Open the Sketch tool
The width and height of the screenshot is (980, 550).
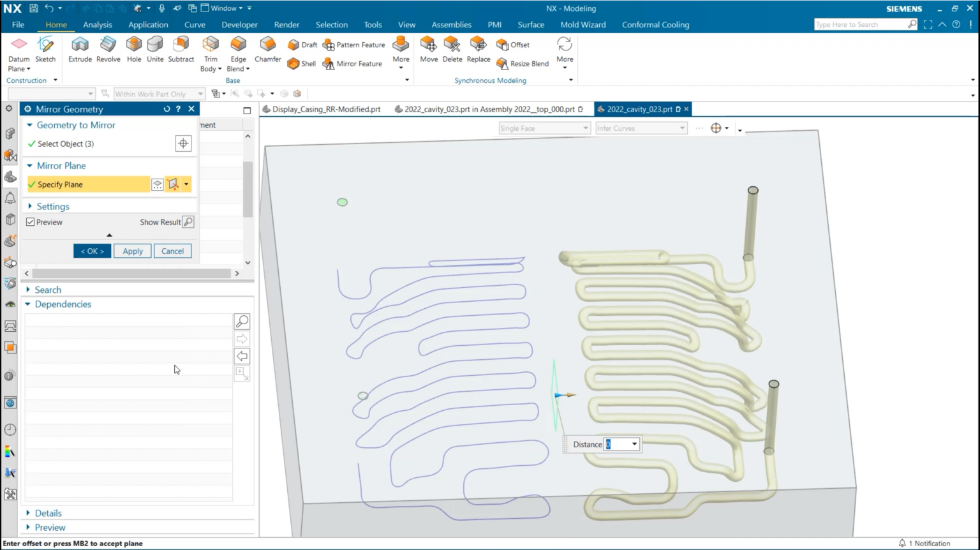45,51
